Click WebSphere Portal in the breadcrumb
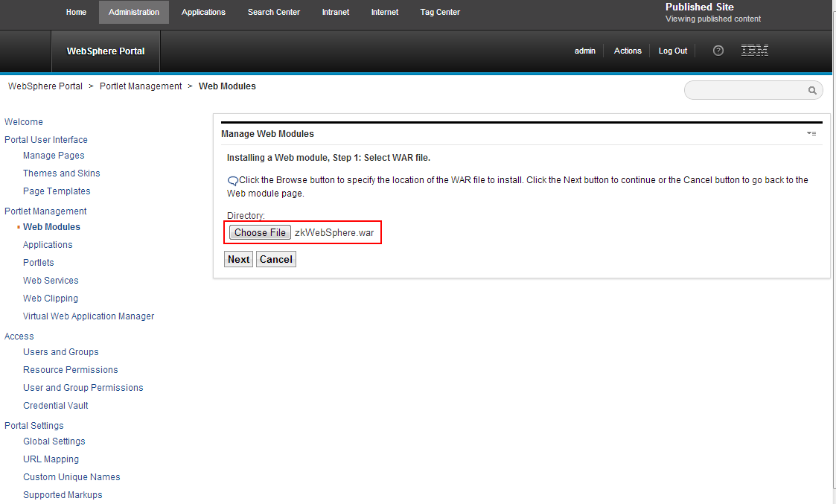 pos(45,86)
